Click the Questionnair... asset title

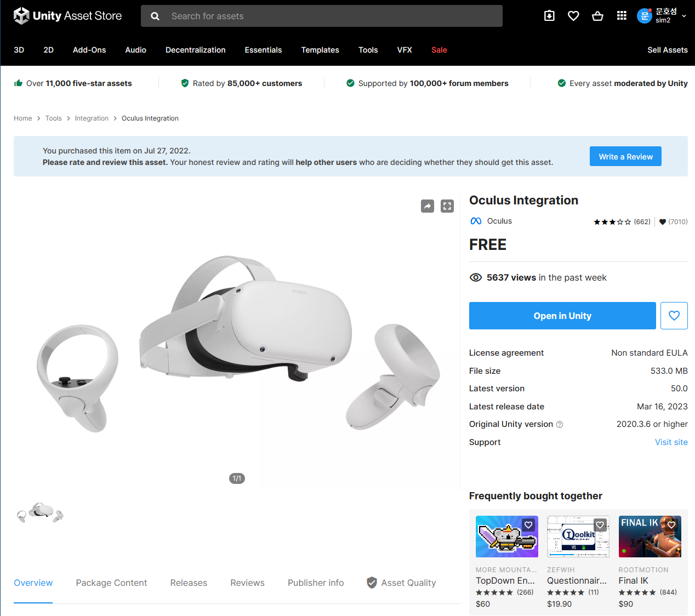coord(577,581)
